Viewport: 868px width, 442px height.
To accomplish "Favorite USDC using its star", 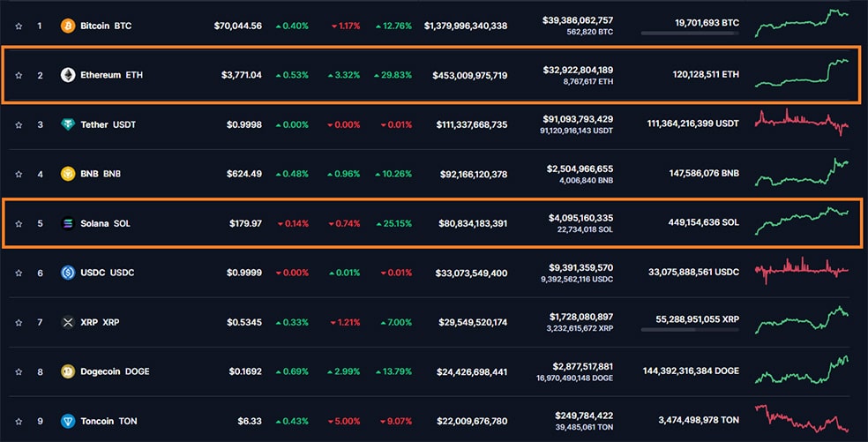I will coord(19,273).
